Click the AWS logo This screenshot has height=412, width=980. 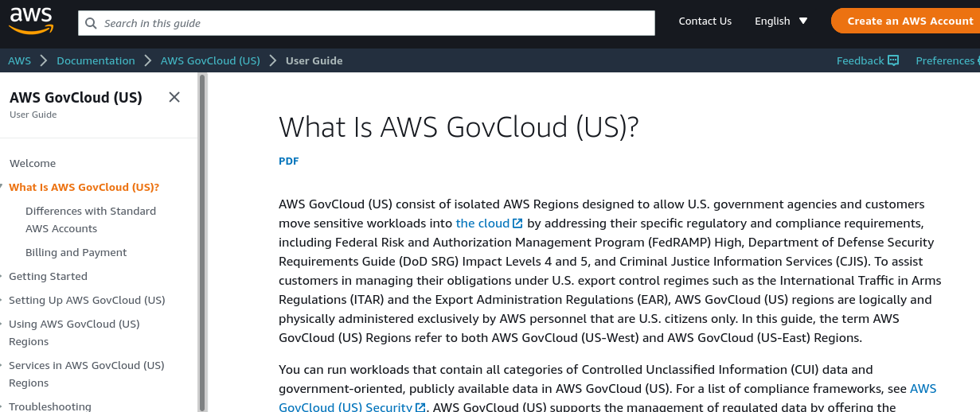point(30,21)
